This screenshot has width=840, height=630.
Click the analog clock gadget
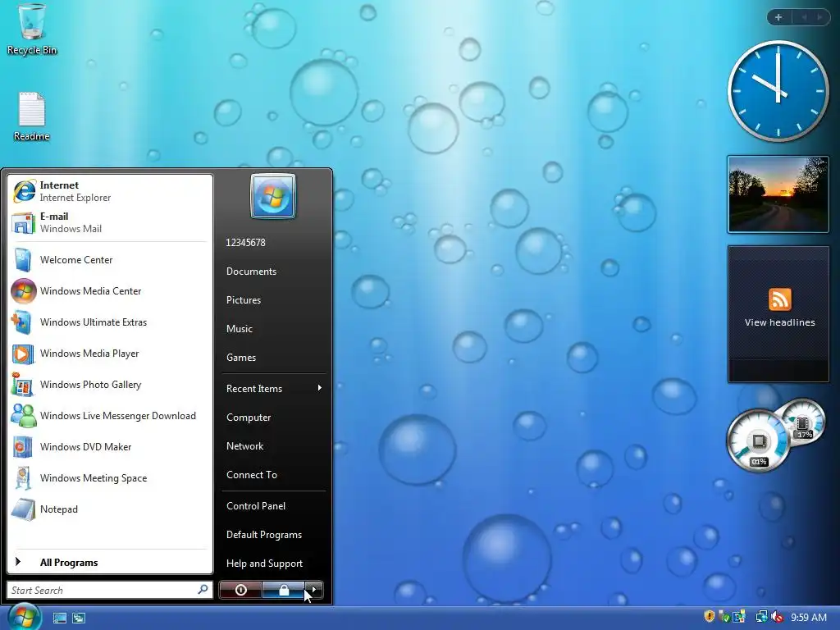point(778,91)
